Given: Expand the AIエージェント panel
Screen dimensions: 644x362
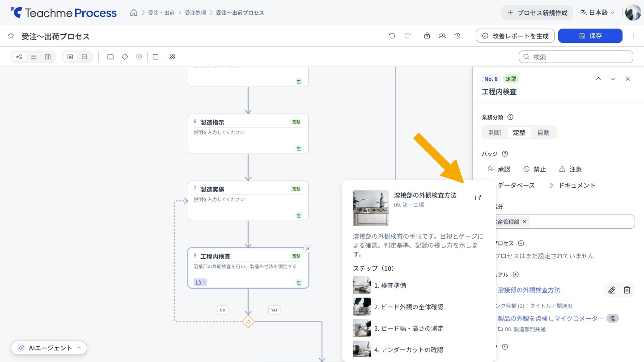Looking at the screenshot, I should (49, 348).
